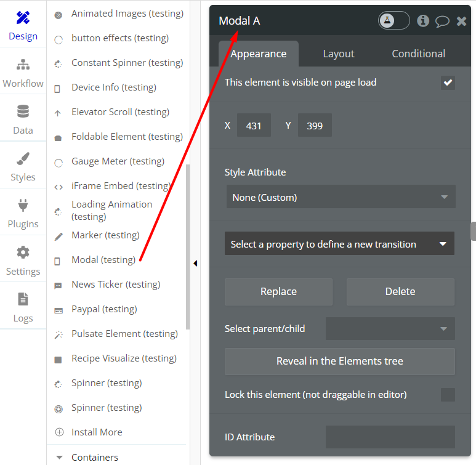Click the Elevator Scroll arrow icon

point(58,113)
